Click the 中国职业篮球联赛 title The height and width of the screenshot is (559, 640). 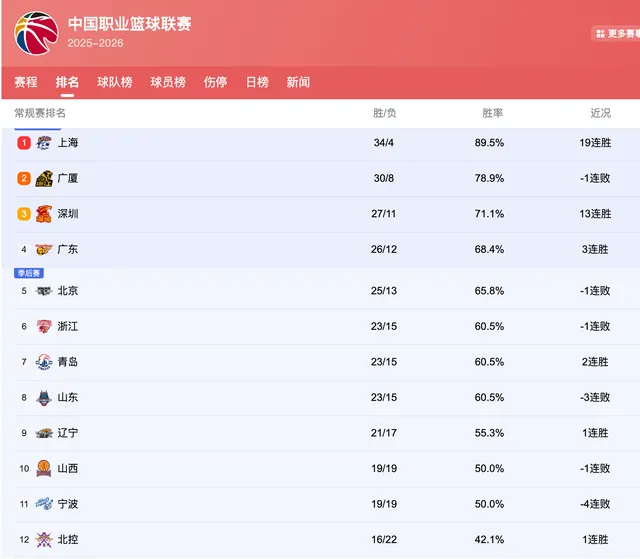pos(130,24)
